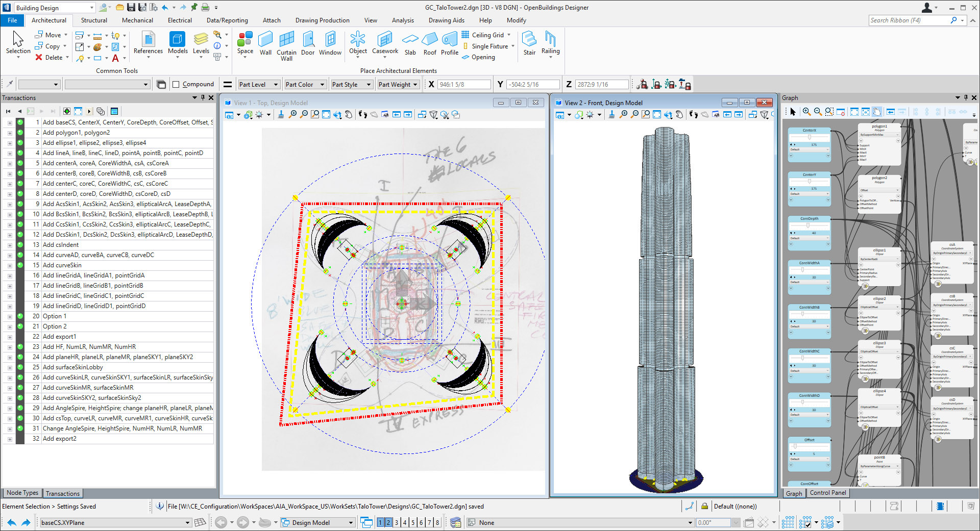The height and width of the screenshot is (531, 980).
Task: Enable the Compound checkbox
Action: pyautogui.click(x=176, y=85)
